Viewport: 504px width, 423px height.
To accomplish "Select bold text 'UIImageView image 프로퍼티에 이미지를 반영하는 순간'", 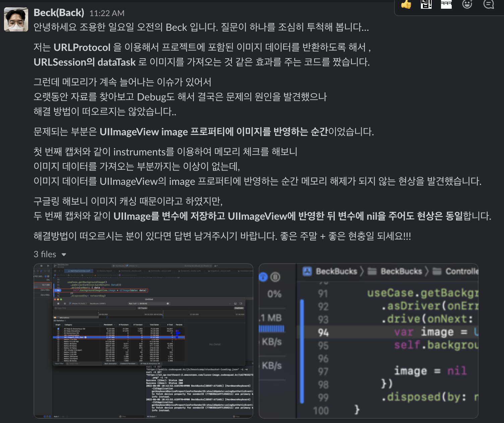I will tap(214, 132).
